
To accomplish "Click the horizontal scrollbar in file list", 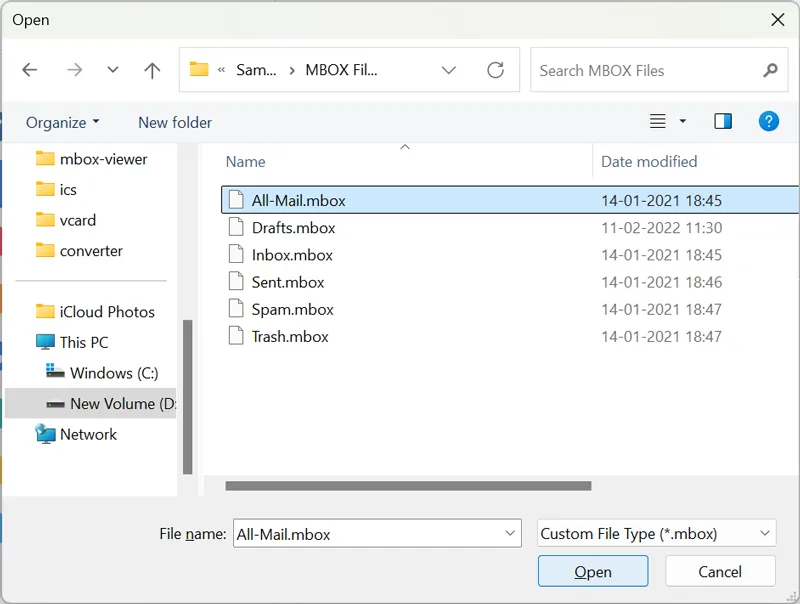I will click(x=408, y=487).
